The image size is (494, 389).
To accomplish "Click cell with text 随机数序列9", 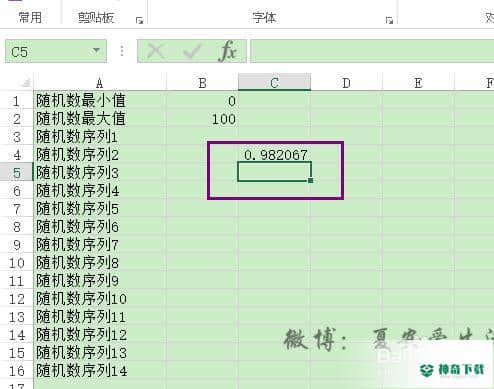I will point(100,281).
